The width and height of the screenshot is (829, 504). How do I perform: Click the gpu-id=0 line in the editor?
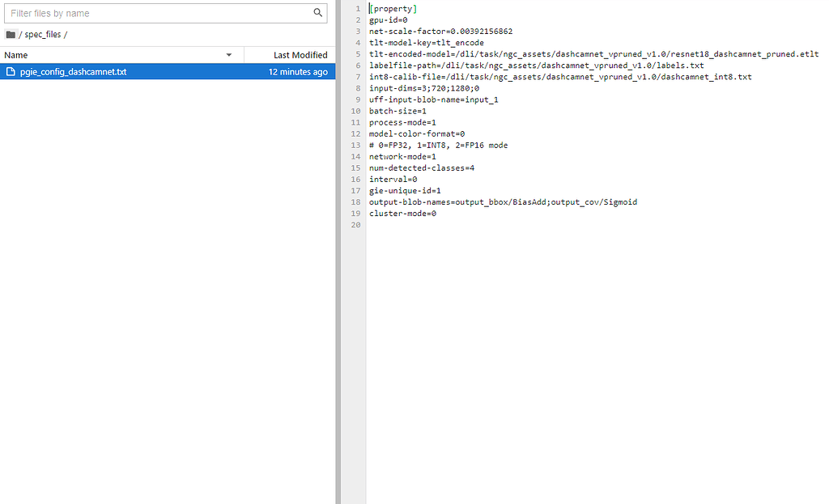(389, 19)
